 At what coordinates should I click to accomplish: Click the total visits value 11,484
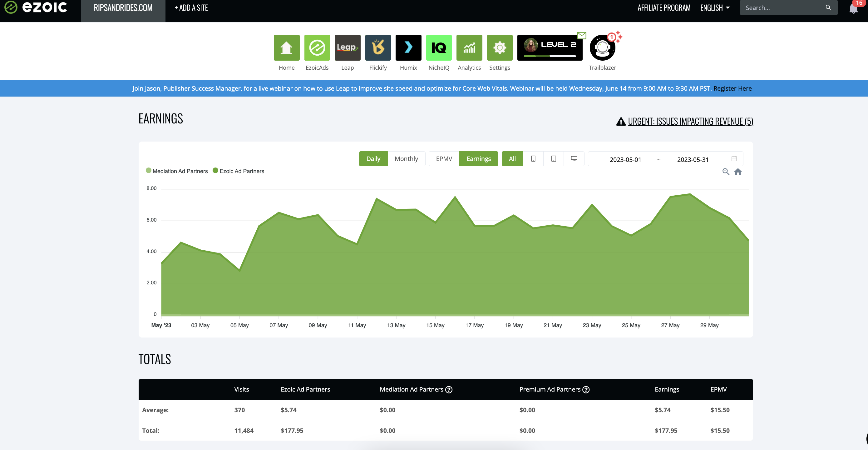coord(244,430)
